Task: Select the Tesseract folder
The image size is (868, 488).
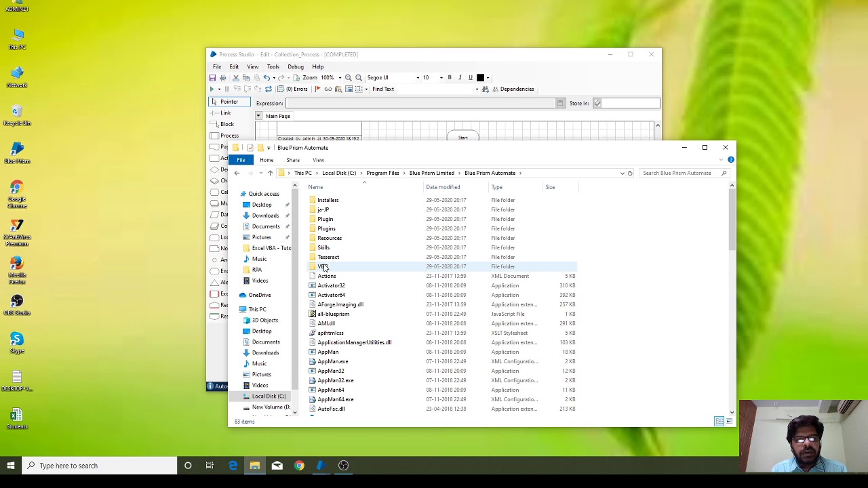Action: click(x=328, y=257)
